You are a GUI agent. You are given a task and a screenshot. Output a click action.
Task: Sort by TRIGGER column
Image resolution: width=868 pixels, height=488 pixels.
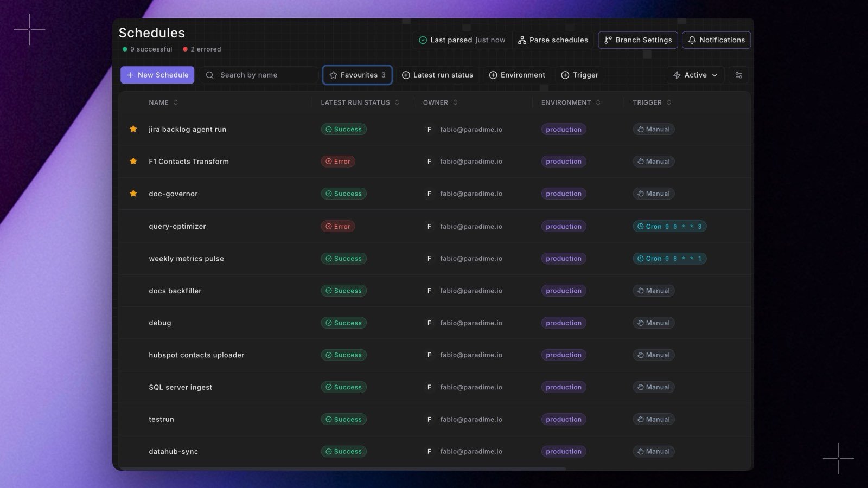652,102
